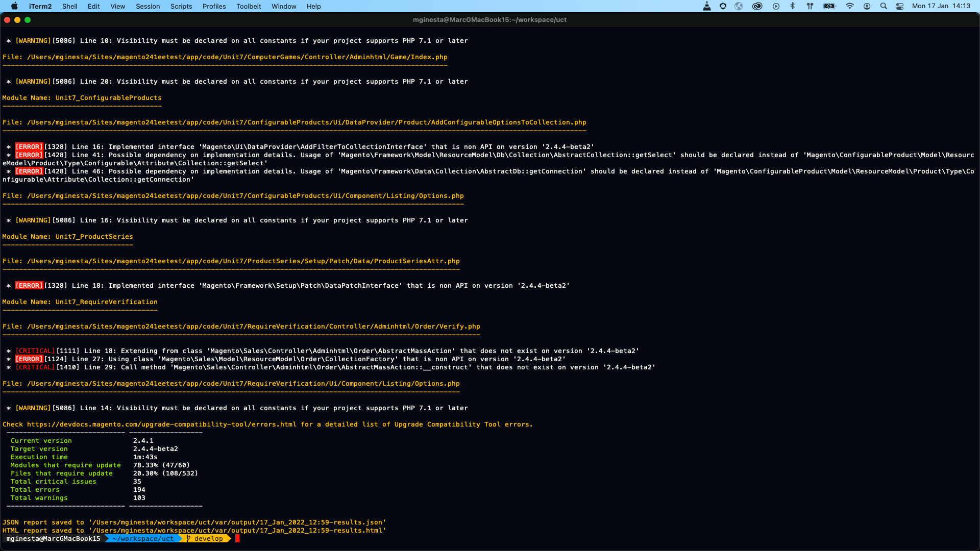
Task: Check battery status via charging icon
Action: tap(829, 6)
